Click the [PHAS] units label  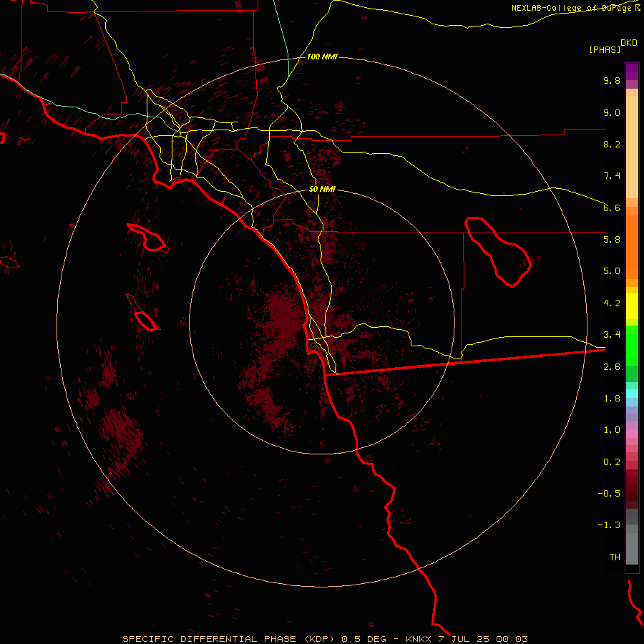click(x=605, y=50)
